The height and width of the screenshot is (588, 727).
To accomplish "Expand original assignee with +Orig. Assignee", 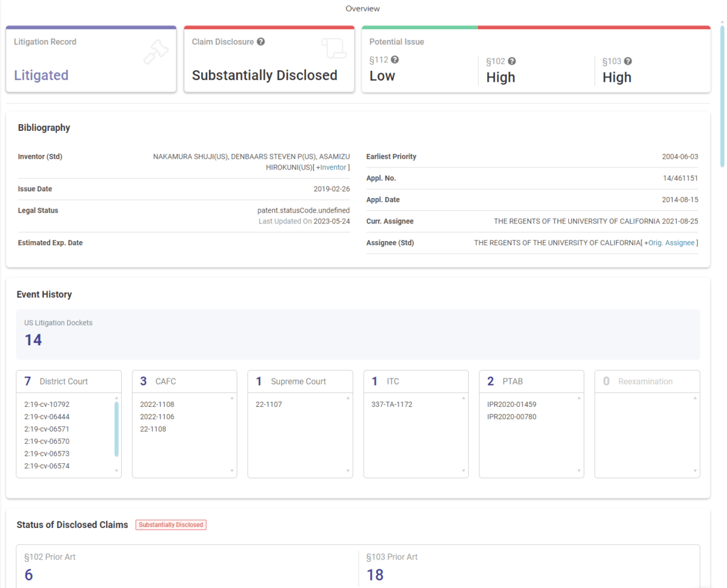I will coord(671,243).
